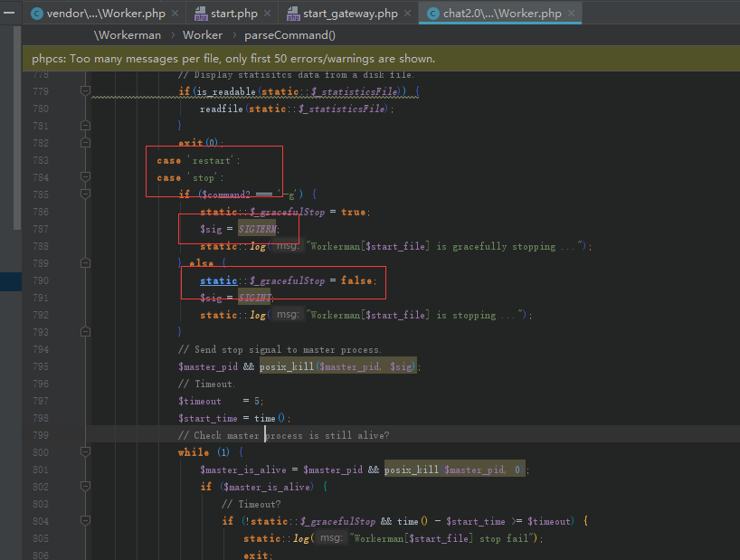
Task: Collapse the else block fold at line 789
Action: pyautogui.click(x=85, y=262)
